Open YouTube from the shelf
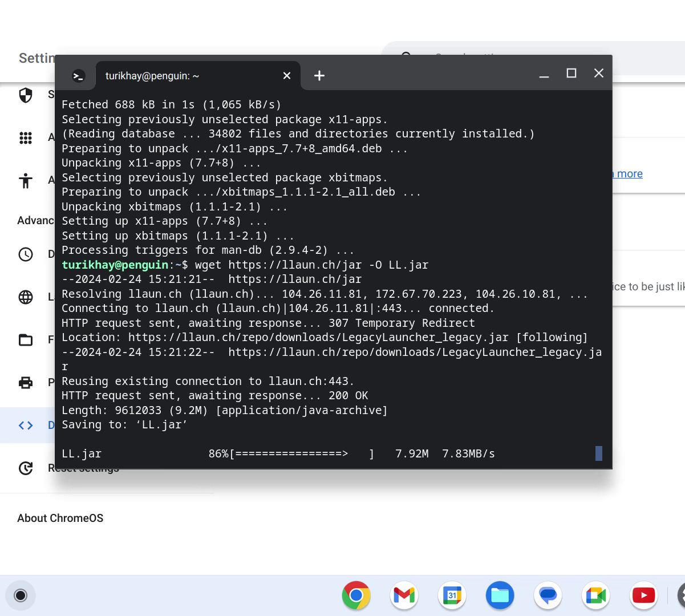The image size is (685, 616). click(x=643, y=595)
